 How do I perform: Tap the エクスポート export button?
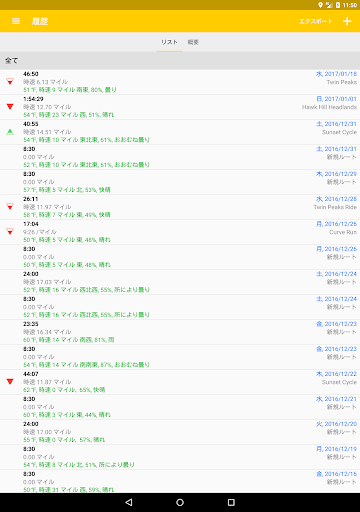pos(315,21)
